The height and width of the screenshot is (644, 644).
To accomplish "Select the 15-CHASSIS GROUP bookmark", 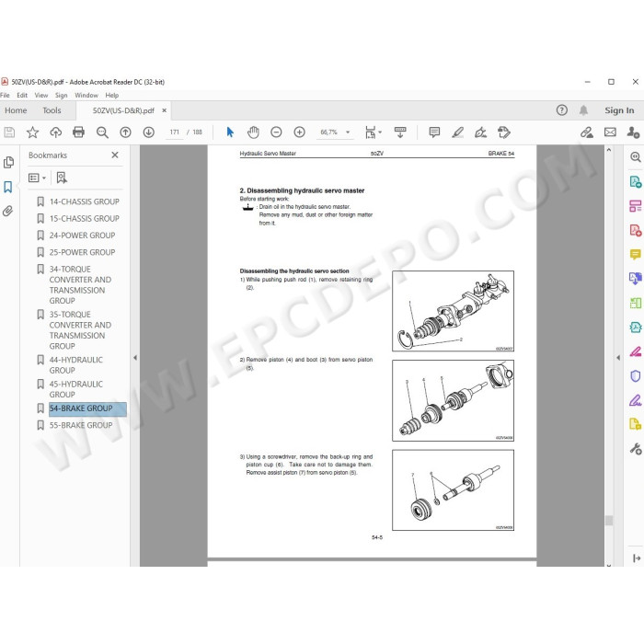I will pos(85,219).
